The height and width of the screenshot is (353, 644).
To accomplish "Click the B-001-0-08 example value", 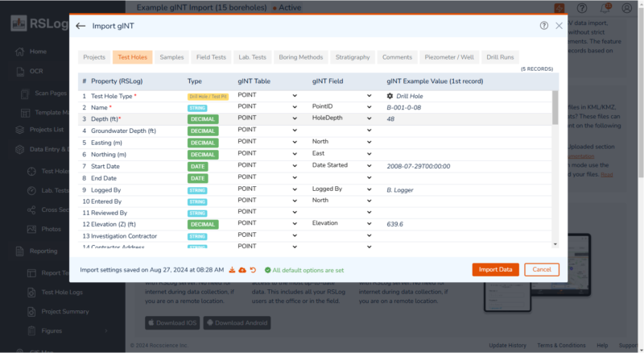I will click(x=403, y=107).
